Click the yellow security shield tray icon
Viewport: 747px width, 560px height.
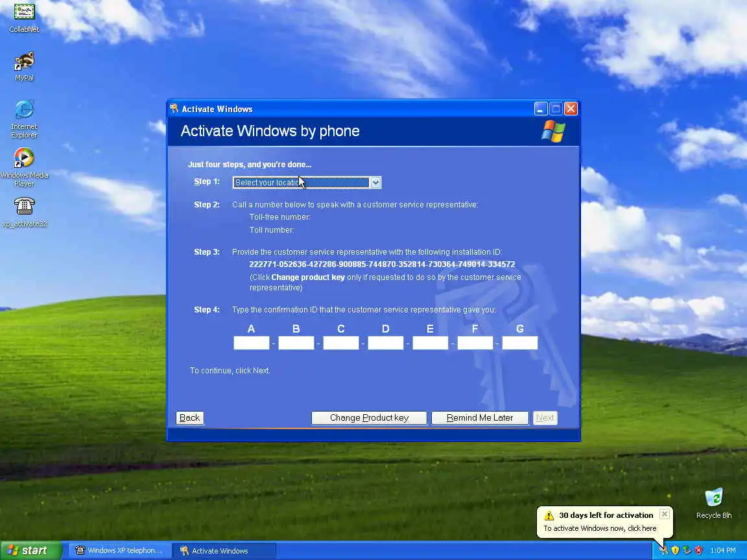pos(675,550)
